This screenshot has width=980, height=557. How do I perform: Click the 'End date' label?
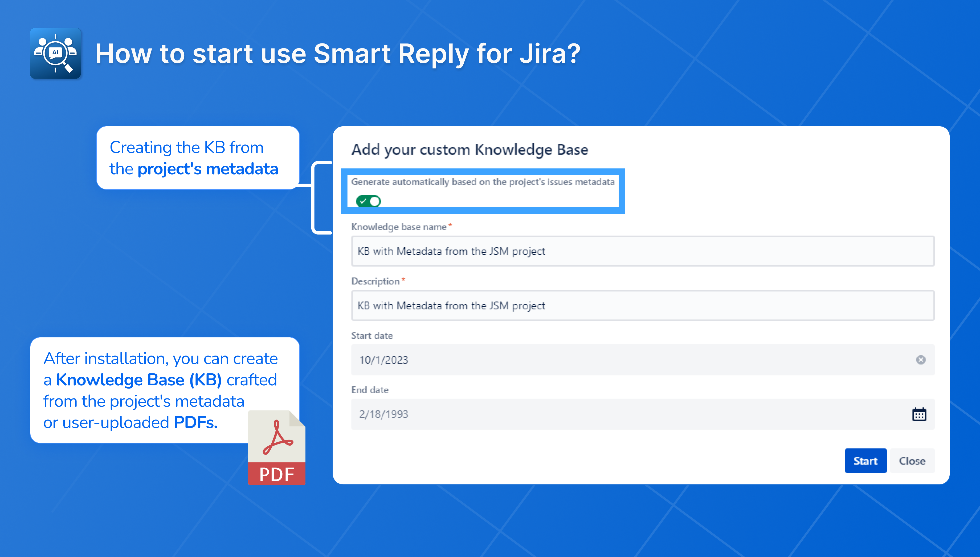tap(370, 390)
